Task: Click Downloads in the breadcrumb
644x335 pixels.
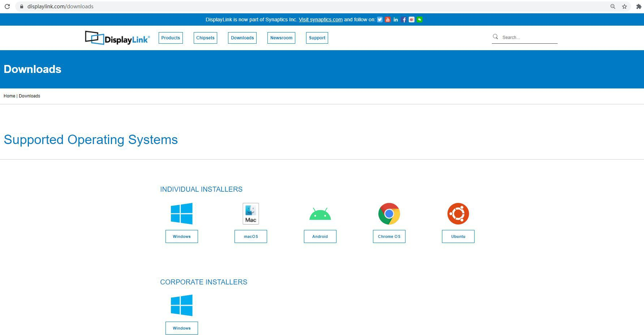Action: [x=29, y=96]
